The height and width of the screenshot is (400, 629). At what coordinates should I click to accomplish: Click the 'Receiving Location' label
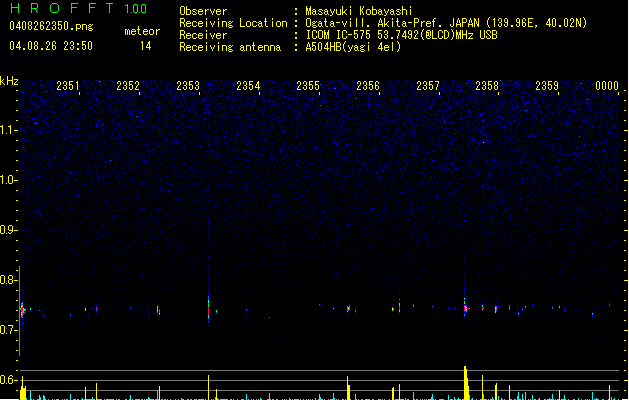pos(233,23)
